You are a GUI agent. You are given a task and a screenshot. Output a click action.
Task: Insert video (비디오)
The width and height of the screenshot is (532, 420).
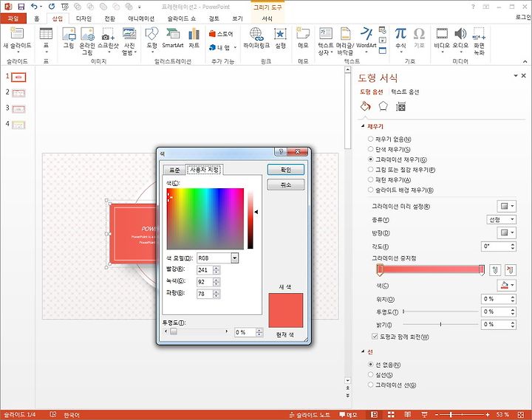click(442, 40)
